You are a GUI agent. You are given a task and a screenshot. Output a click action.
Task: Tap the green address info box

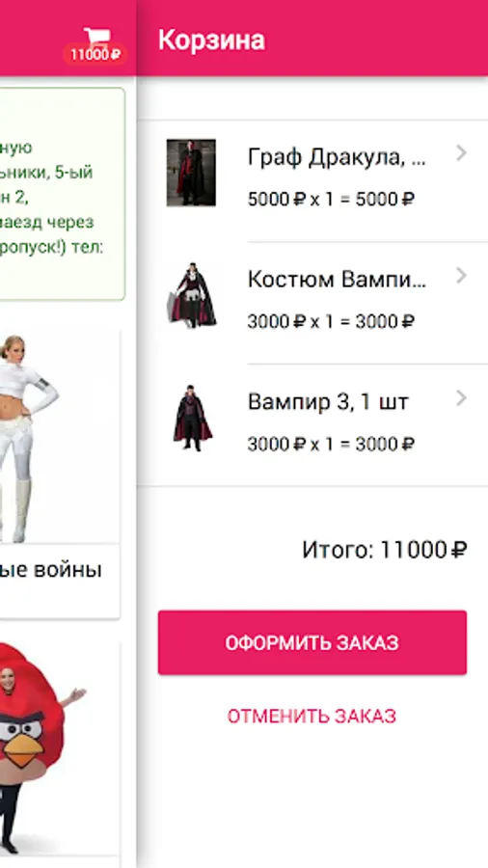point(63,194)
